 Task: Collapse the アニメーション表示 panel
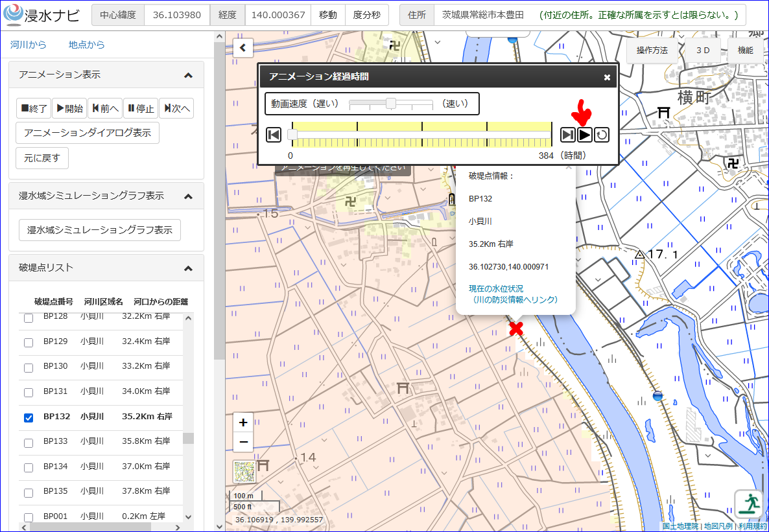coord(188,75)
